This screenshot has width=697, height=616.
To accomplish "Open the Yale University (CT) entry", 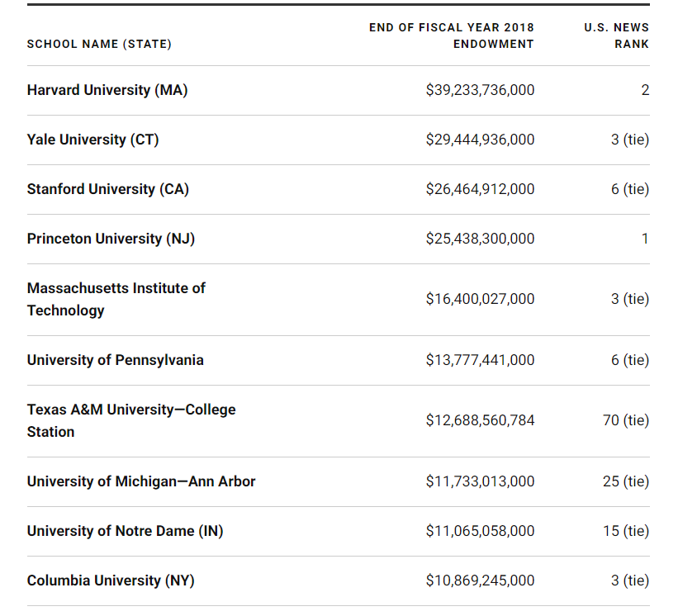I will tap(92, 140).
